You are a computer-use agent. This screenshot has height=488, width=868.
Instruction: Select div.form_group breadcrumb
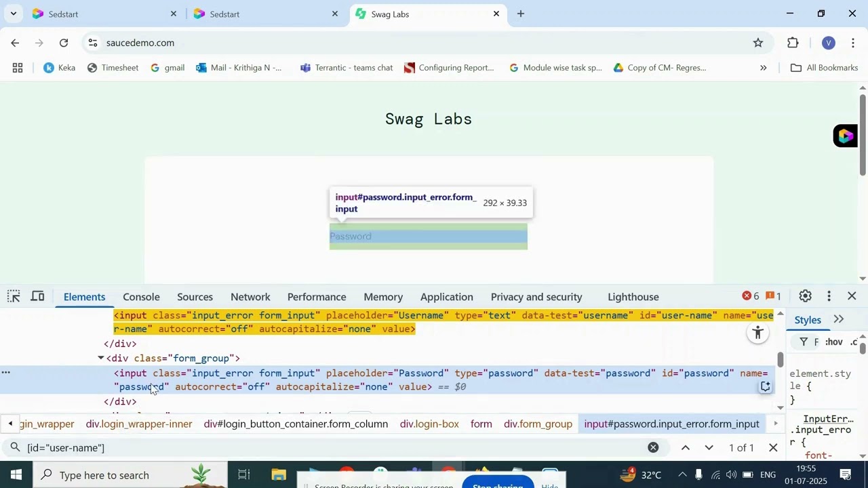538,424
